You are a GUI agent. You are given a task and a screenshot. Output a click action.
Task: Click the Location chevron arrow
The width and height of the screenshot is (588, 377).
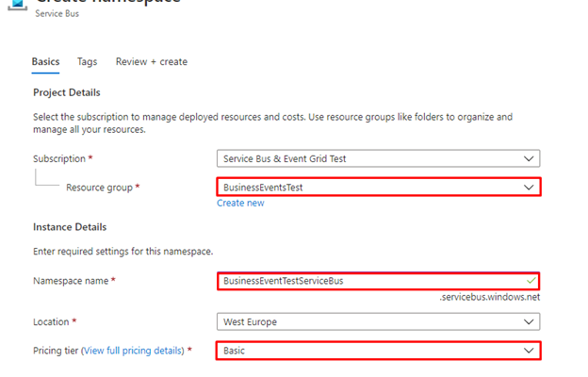(529, 321)
